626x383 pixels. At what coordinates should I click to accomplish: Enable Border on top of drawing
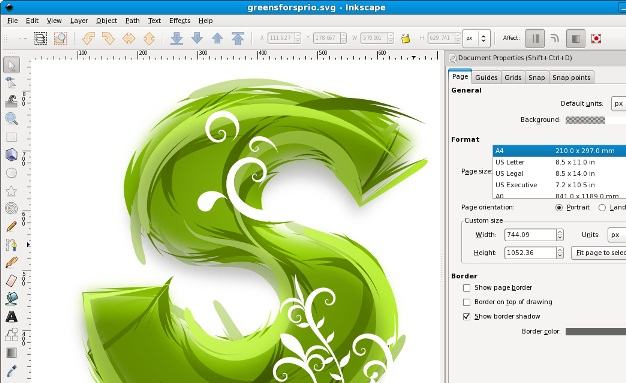466,302
